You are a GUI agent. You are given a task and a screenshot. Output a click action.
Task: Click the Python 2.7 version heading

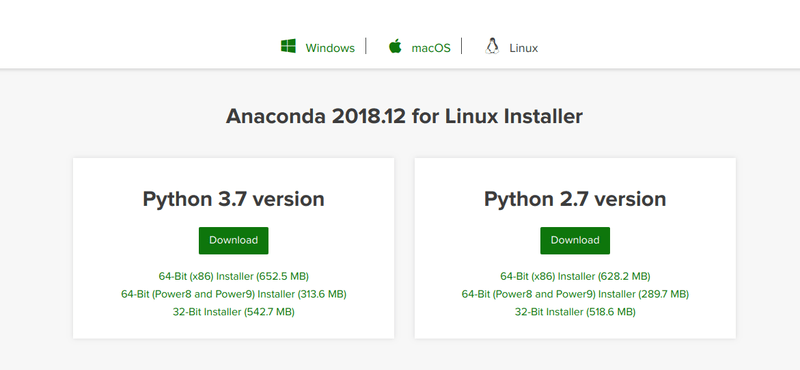[x=575, y=199]
